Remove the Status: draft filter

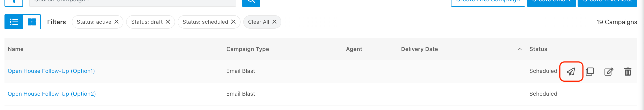(x=168, y=22)
